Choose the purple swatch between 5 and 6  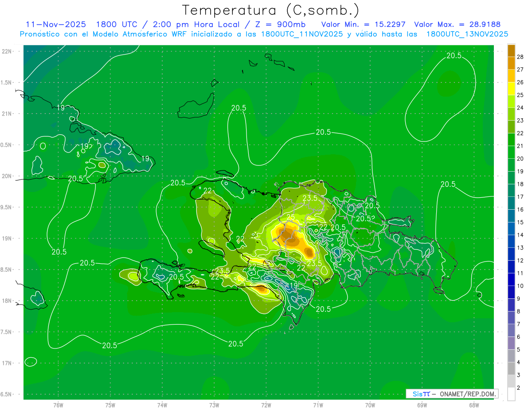pos(511,344)
